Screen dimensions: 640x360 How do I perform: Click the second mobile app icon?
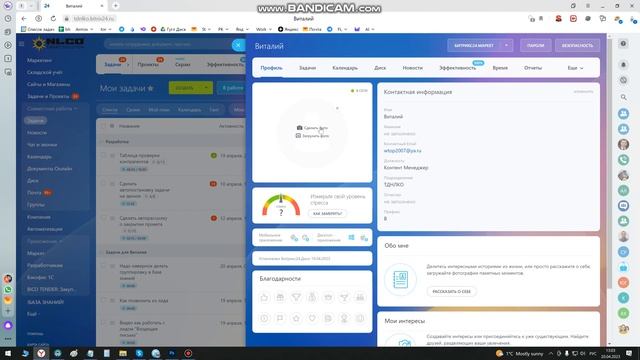[x=305, y=238]
